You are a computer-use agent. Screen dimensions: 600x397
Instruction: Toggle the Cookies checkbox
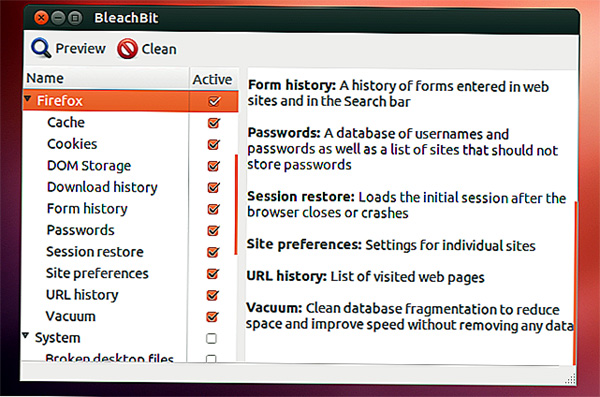213,144
